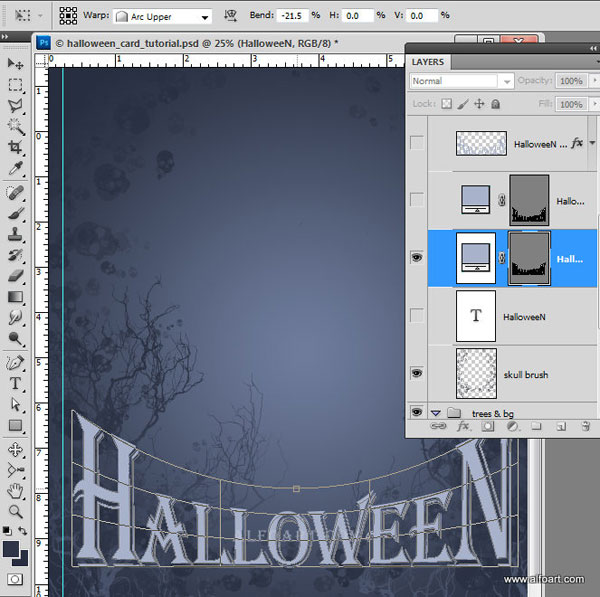
Task: Expand the toolbox double arrows
Action: click(x=5, y=36)
